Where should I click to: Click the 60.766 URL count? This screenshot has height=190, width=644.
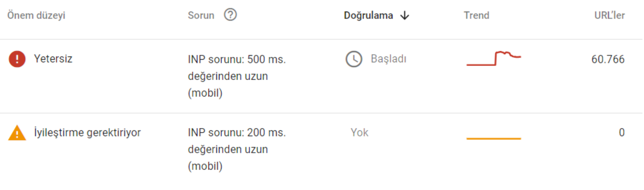[x=608, y=59]
